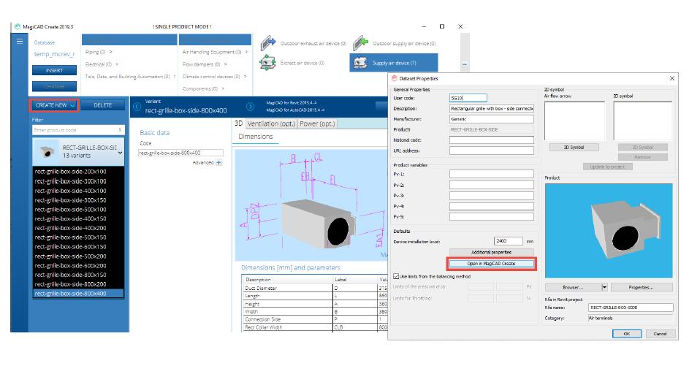Select variant rect-grille-box-side-400x200
Viewport: 700px width, 366px height.
71,228
